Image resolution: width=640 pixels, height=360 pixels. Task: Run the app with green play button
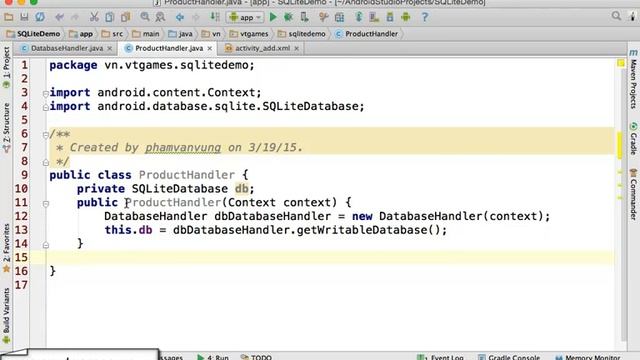point(273,17)
